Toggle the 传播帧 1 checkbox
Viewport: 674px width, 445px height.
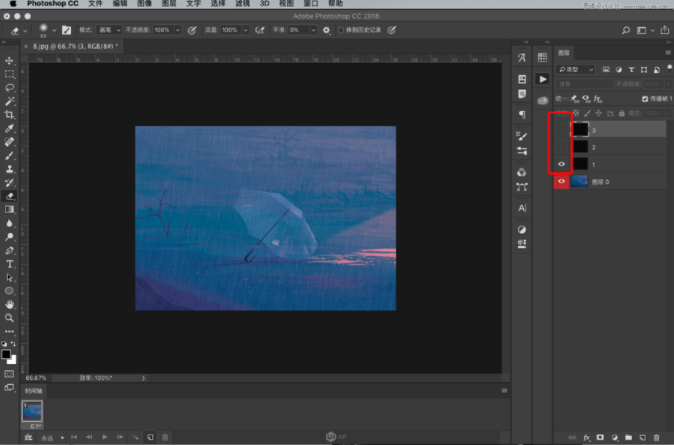[x=644, y=99]
